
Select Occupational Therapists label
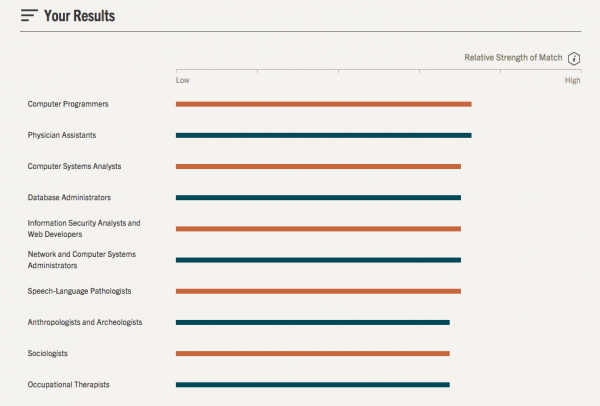click(68, 385)
